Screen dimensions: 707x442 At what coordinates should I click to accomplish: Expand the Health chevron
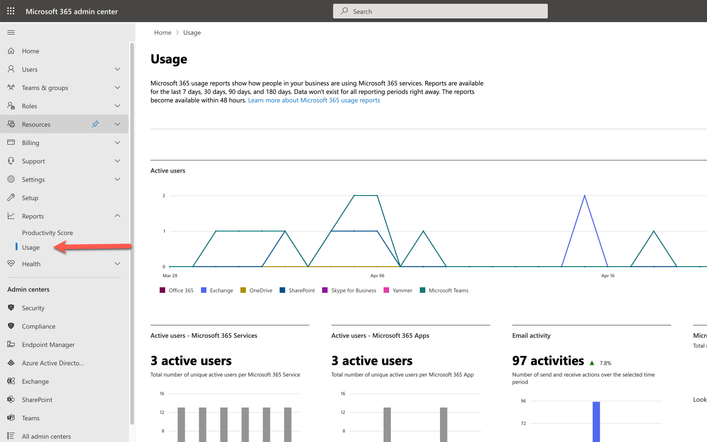tap(117, 264)
